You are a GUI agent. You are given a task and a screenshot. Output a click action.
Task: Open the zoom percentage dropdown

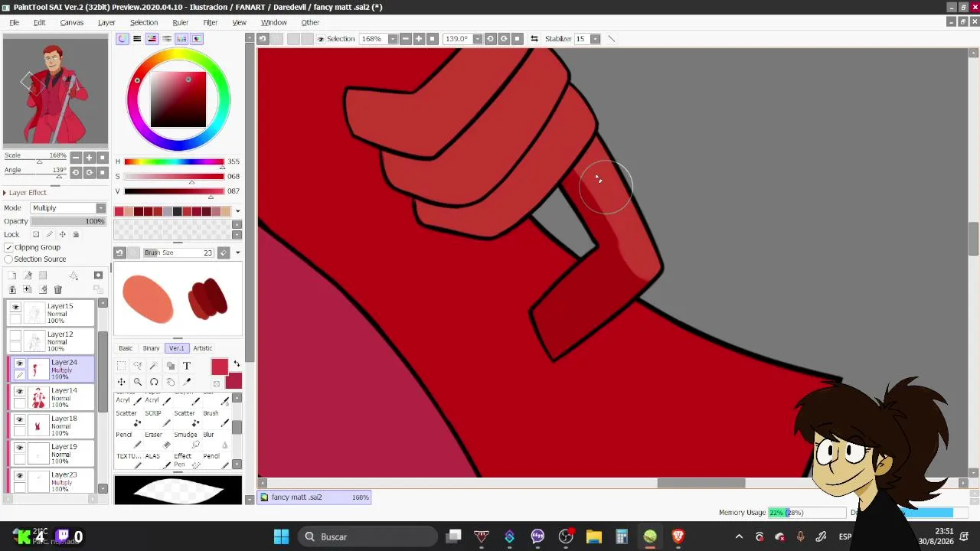point(393,39)
